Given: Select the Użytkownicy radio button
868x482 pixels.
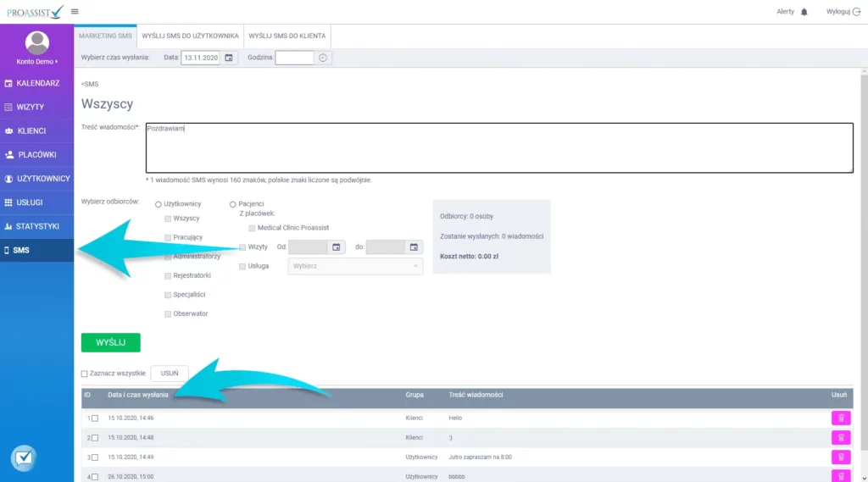Looking at the screenshot, I should (159, 204).
